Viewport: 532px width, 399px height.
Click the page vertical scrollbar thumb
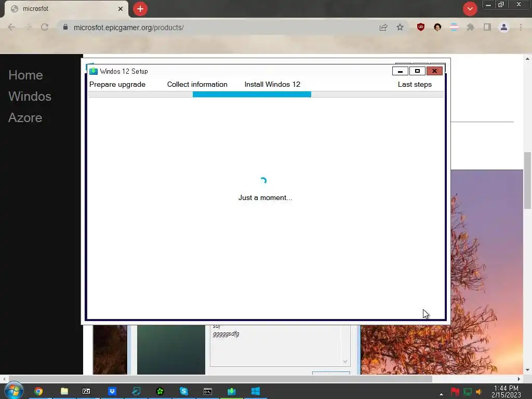click(527, 180)
